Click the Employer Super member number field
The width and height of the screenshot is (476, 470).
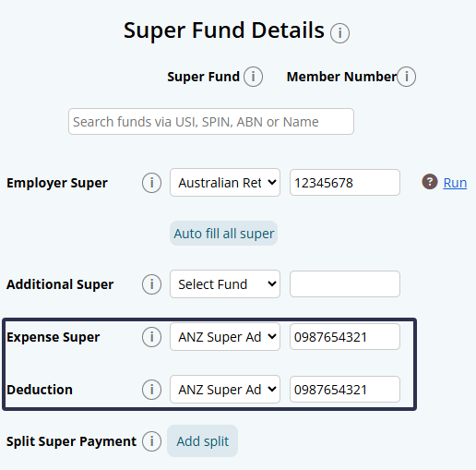tap(345, 183)
